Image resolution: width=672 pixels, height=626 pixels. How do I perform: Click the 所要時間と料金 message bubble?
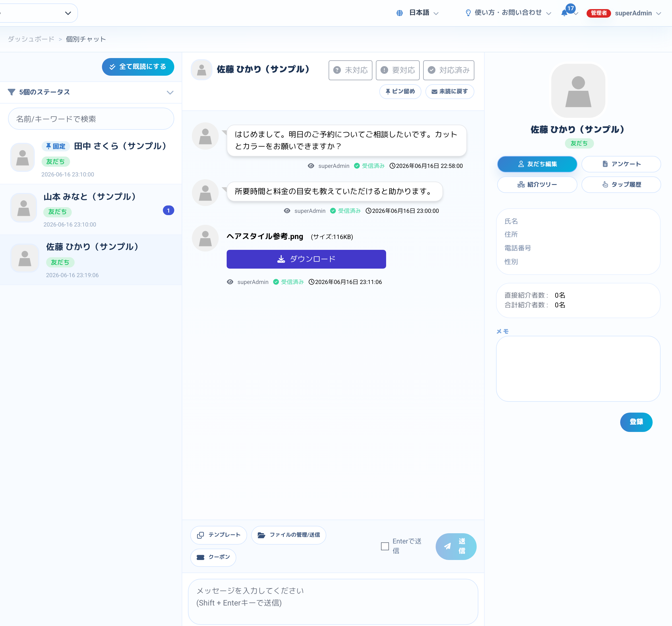tap(335, 191)
